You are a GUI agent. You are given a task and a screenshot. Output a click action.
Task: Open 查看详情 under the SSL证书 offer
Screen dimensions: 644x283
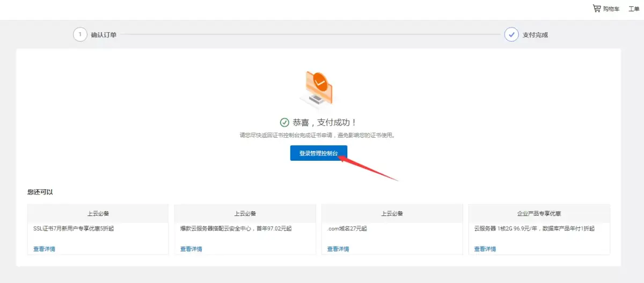pyautogui.click(x=44, y=249)
